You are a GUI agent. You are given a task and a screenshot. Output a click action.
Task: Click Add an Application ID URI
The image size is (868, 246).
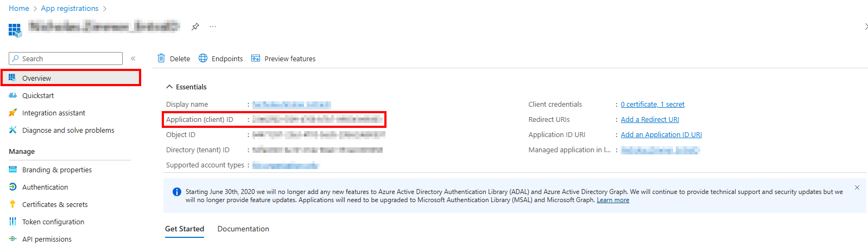click(x=661, y=134)
